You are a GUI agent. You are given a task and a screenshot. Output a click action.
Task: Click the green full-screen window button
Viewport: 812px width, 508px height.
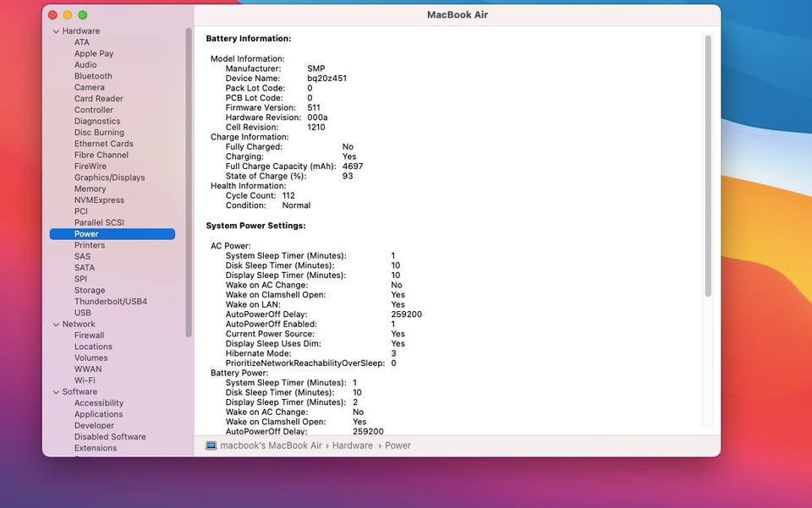tap(83, 15)
